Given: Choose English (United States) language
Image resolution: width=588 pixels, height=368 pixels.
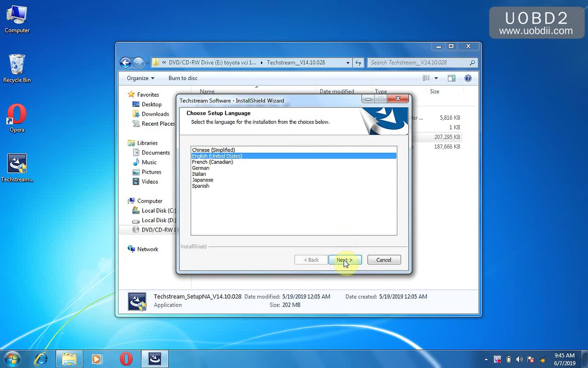Looking at the screenshot, I should tap(294, 156).
